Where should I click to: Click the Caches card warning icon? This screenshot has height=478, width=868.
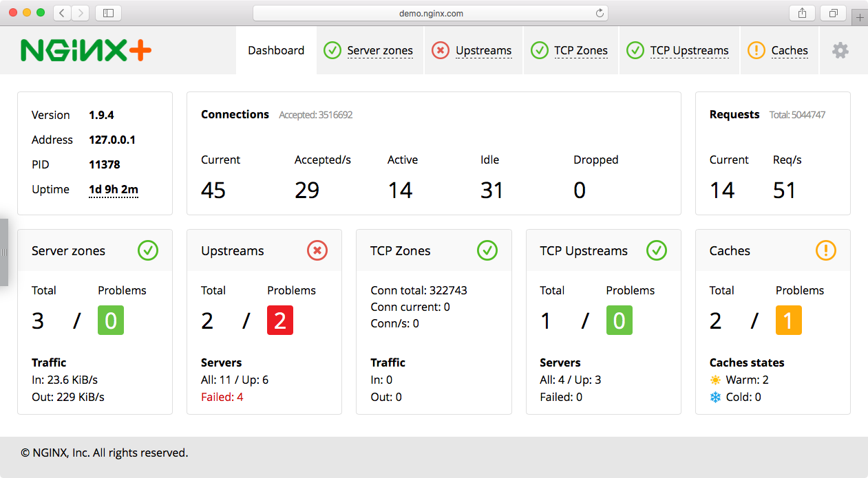click(826, 250)
